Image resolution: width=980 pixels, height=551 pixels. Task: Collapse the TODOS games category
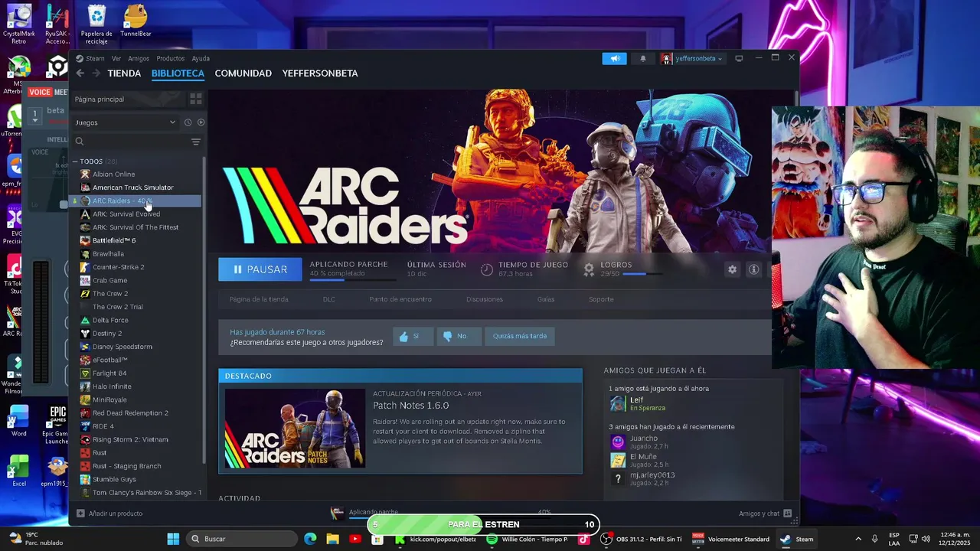click(x=75, y=161)
